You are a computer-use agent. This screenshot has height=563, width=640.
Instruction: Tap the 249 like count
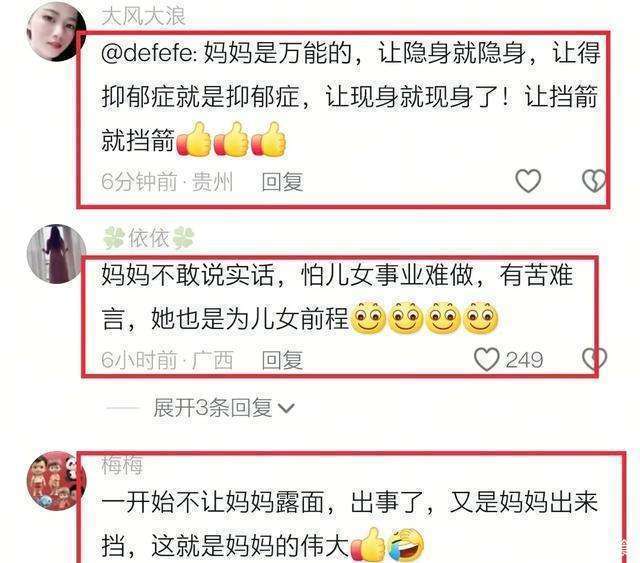(x=524, y=360)
